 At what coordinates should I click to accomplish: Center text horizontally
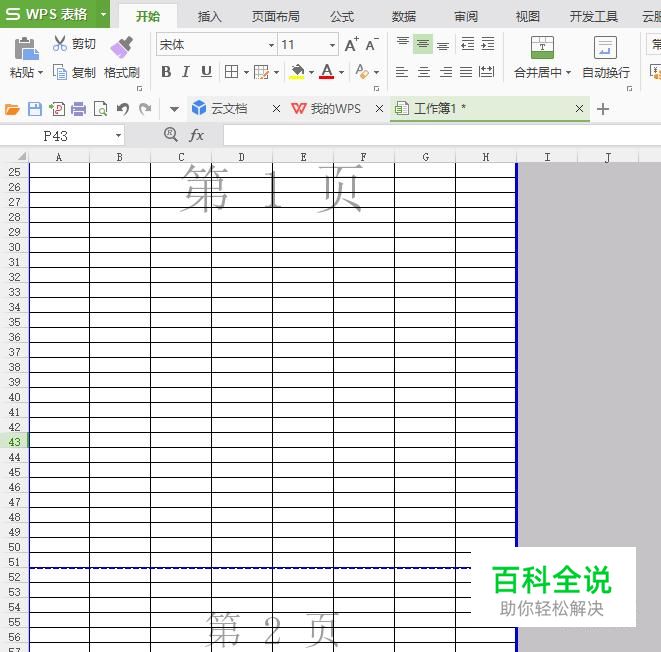click(x=424, y=72)
